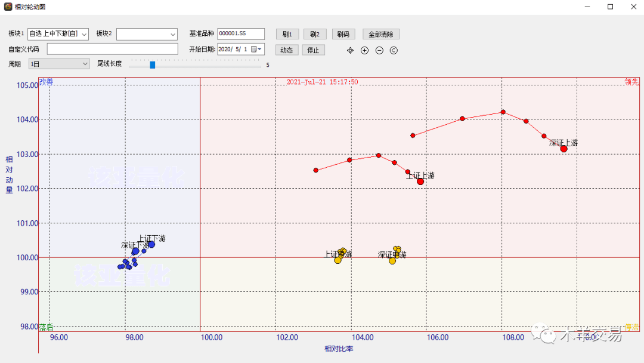Click the zoom out minus icon

[379, 50]
